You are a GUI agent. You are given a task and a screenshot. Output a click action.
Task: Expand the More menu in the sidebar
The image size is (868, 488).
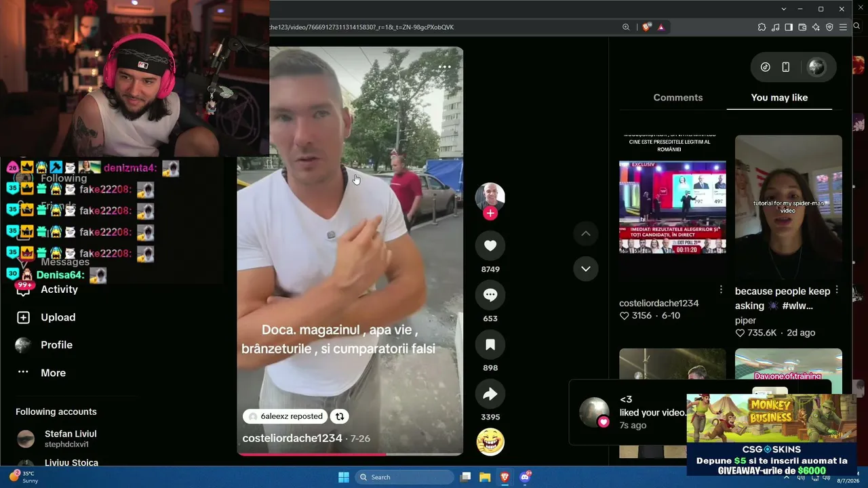53,373
